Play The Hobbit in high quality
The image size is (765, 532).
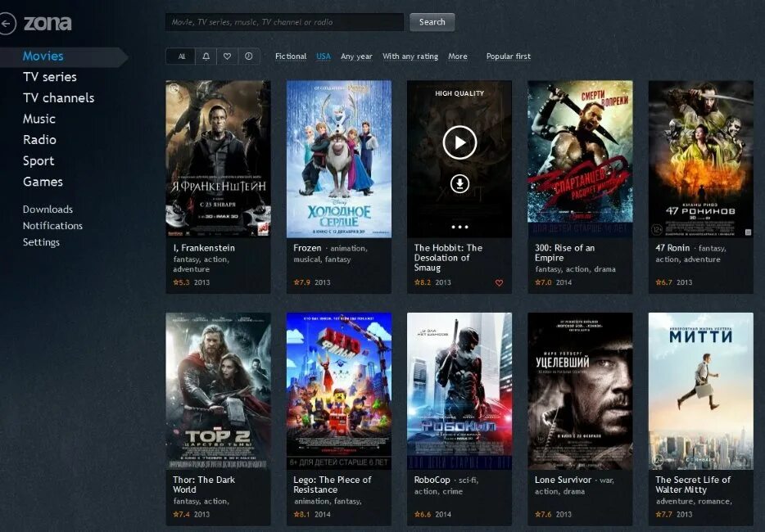point(459,142)
